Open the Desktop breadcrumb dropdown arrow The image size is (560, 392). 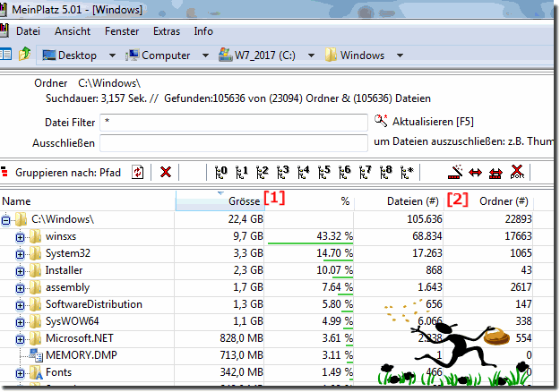[112, 55]
